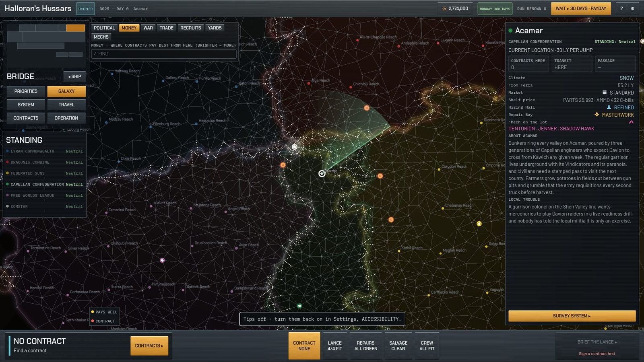Focus the FIND search field
The image size is (644, 362).
point(164,54)
